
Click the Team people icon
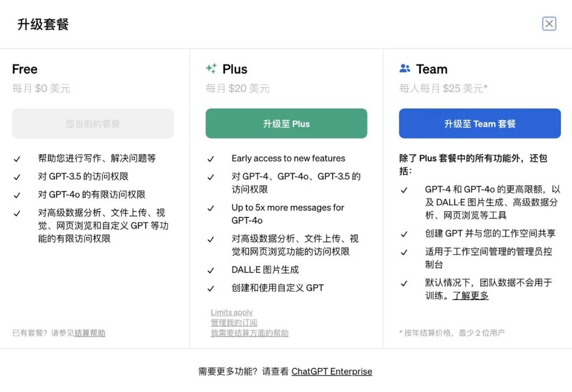pyautogui.click(x=405, y=68)
